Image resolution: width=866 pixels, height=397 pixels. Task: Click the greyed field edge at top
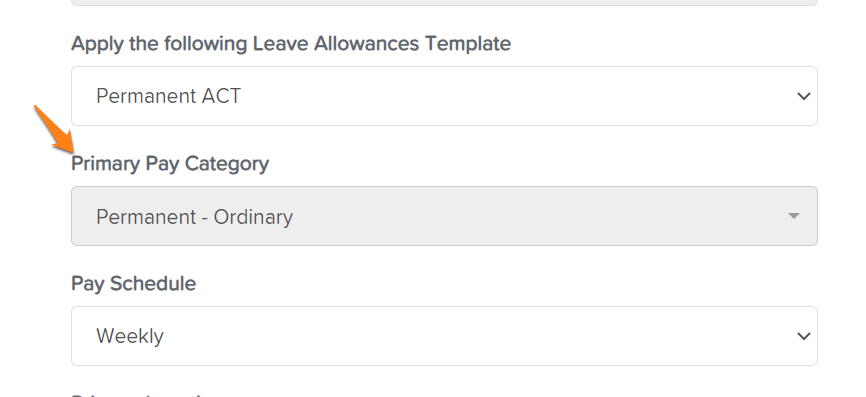444,3
